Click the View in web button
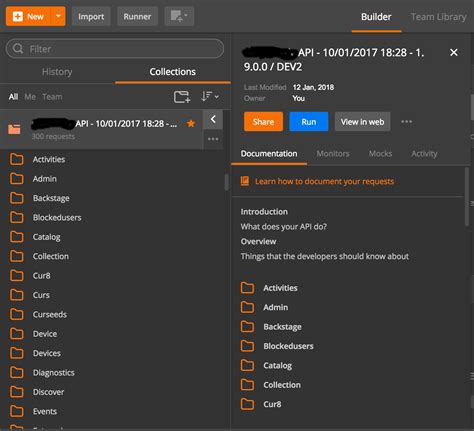 362,122
